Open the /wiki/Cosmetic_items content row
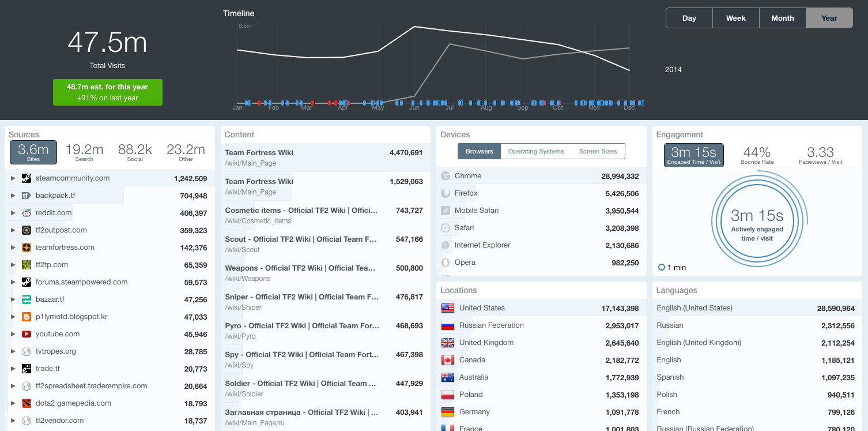 point(325,215)
